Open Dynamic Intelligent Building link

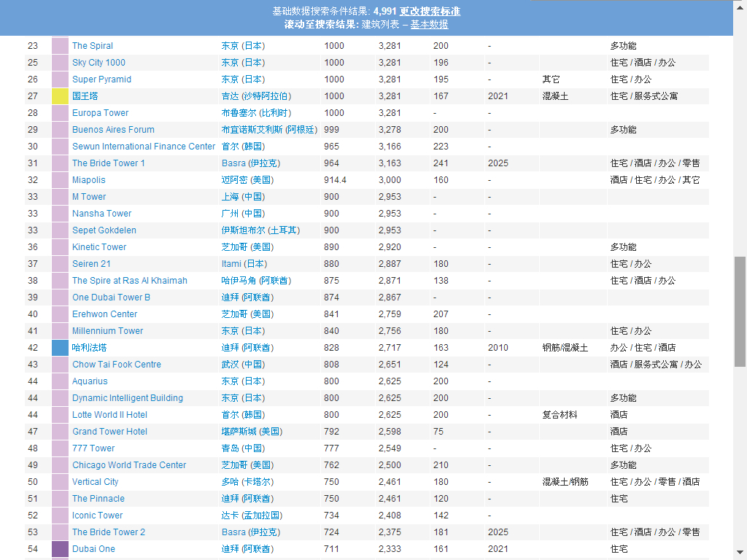[127, 397]
